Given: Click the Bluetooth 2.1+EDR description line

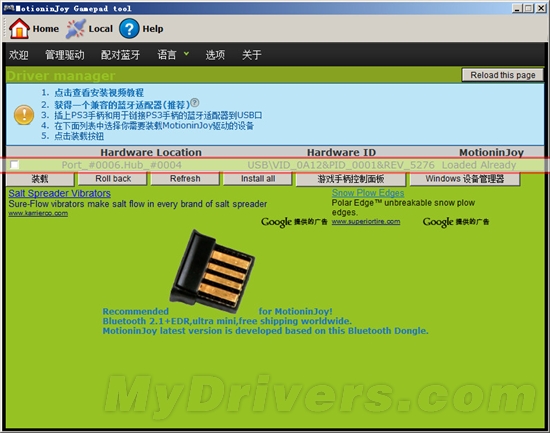Looking at the screenshot, I should (227, 321).
